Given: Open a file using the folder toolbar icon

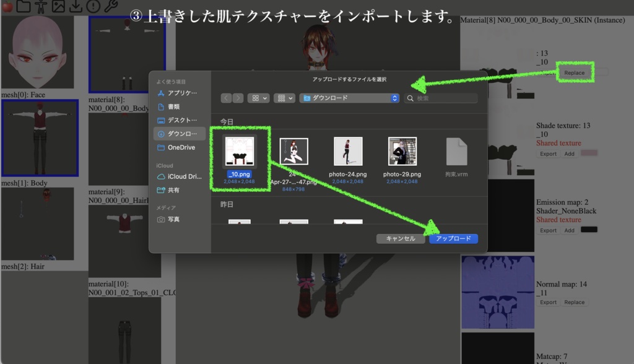Looking at the screenshot, I should [24, 6].
